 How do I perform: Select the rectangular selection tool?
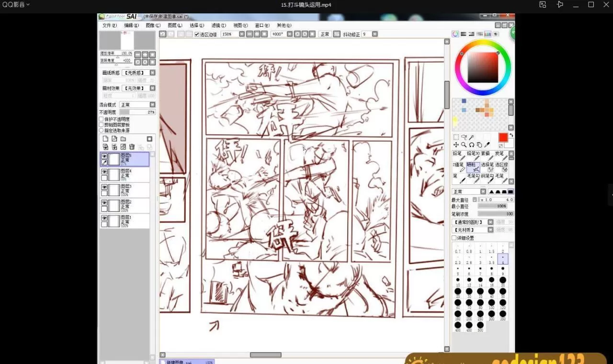456,137
